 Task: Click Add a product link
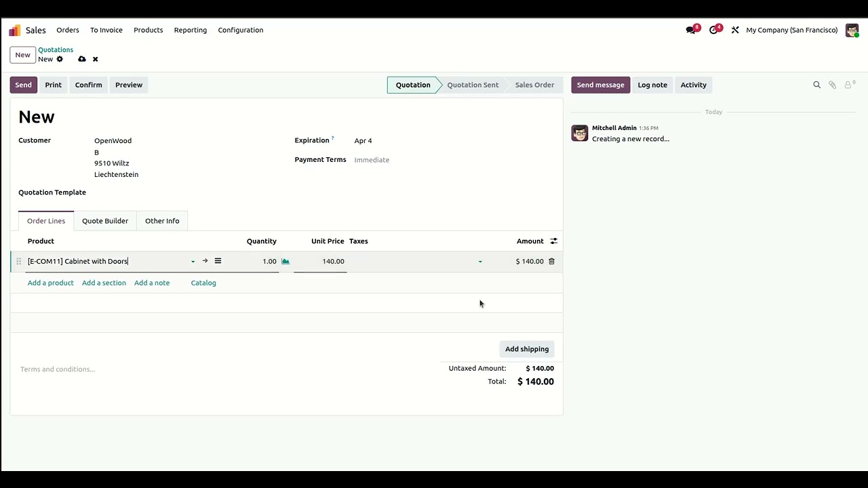(x=50, y=283)
